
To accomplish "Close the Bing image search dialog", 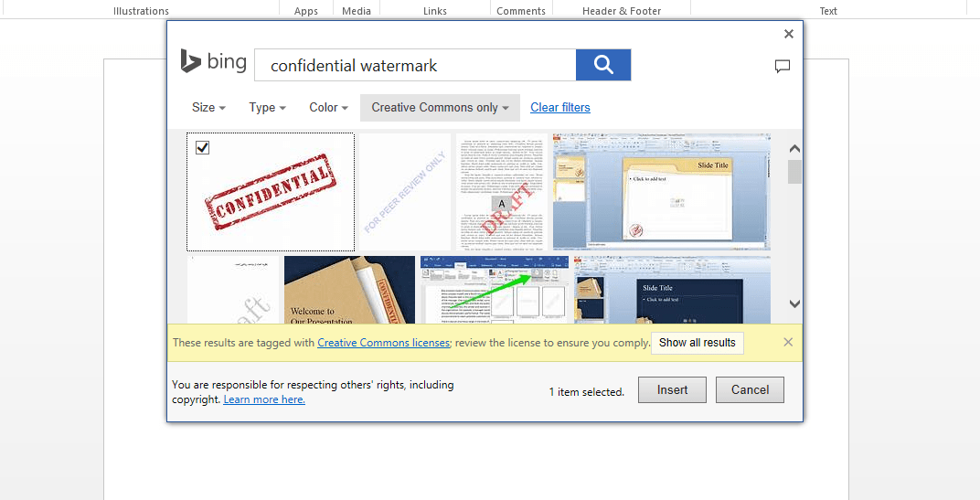I will (789, 34).
